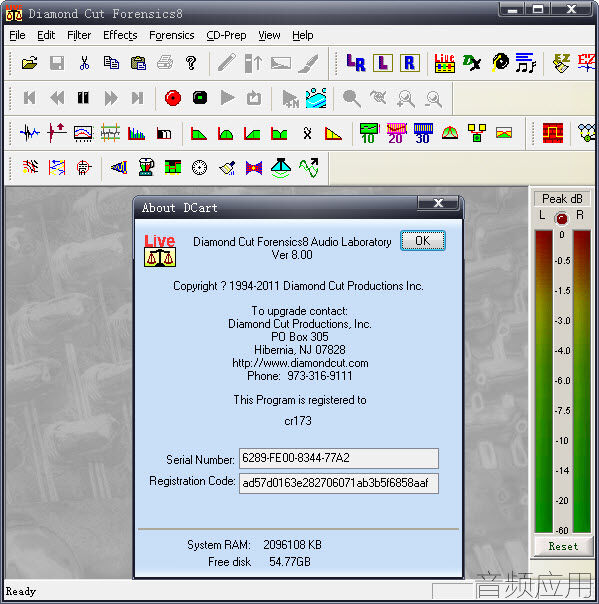
Task: Click the Paste clipboard icon
Action: coord(138,63)
